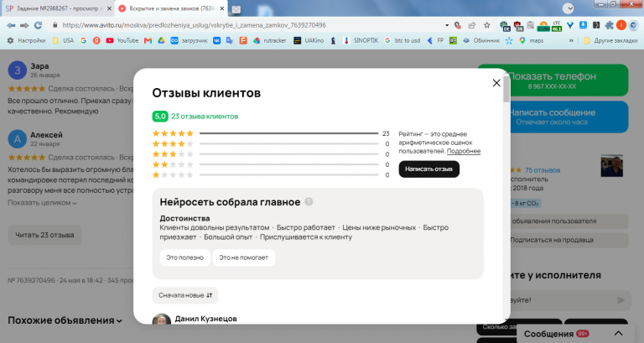Screen dimensions: 644x343
Task: Click Зара's reviewer avatar
Action: (18, 70)
